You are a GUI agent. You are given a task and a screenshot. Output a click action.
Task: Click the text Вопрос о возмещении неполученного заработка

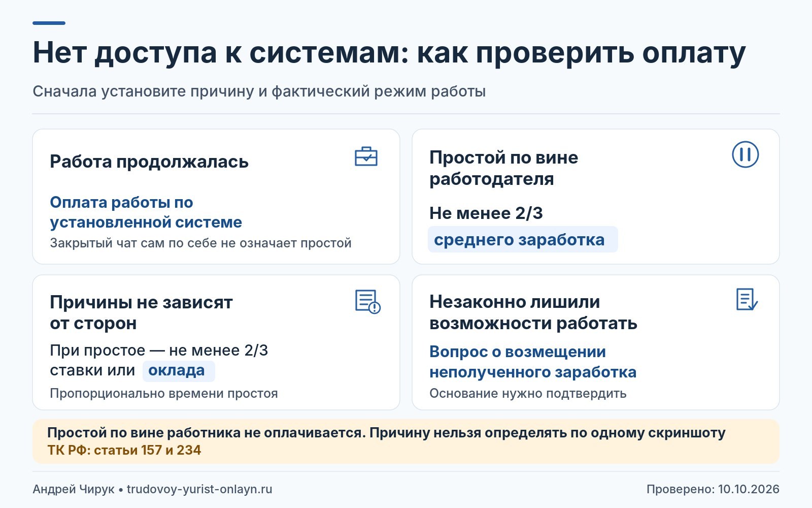tap(533, 362)
